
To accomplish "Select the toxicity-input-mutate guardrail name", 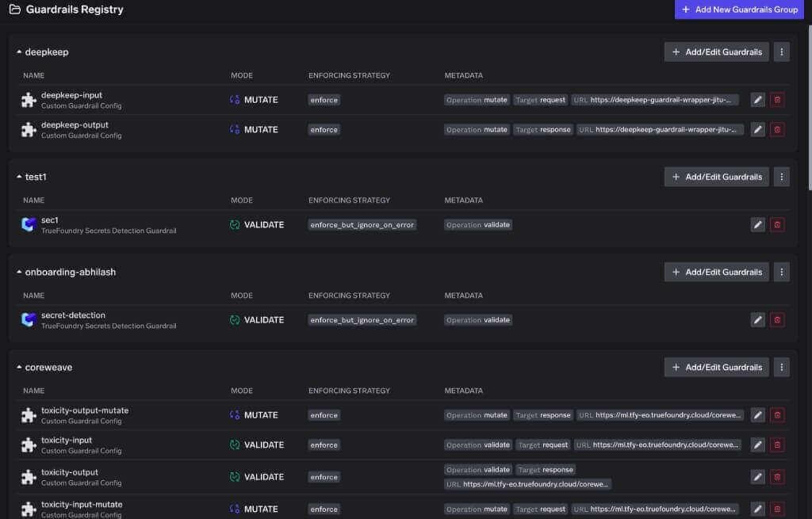I will [x=82, y=505].
